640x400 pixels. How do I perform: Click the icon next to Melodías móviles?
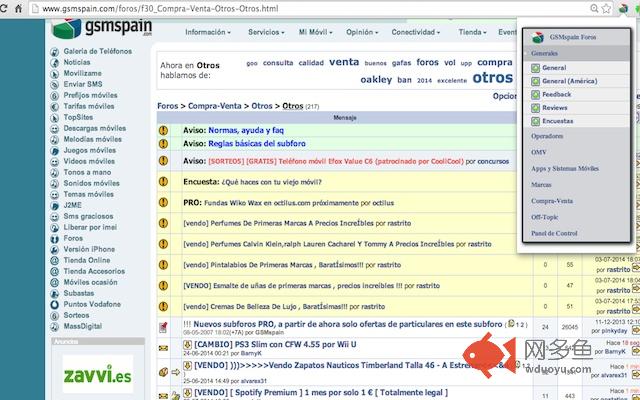pyautogui.click(x=55, y=140)
